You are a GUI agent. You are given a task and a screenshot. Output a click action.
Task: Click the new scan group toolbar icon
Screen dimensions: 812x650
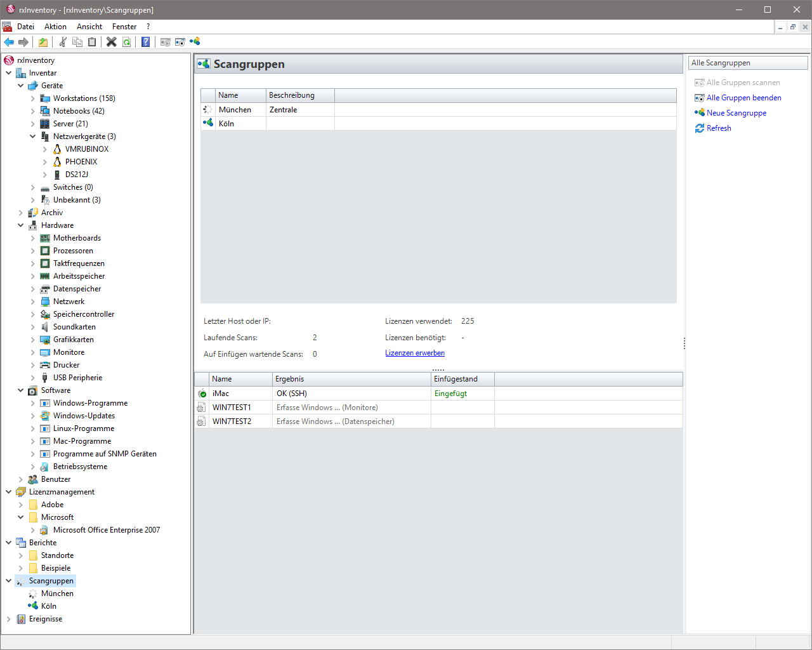tap(195, 42)
